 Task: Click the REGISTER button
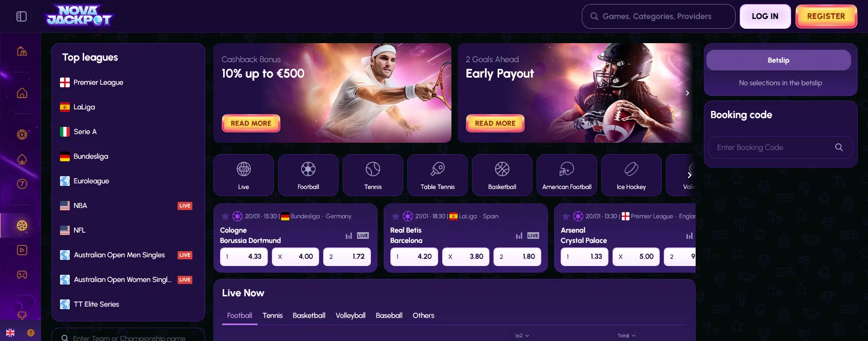(x=826, y=16)
